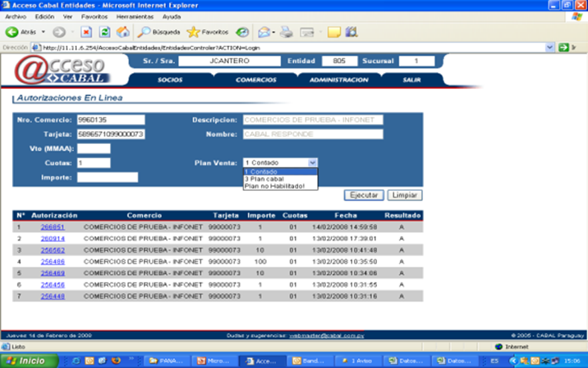Screen dimensions: 588x368
Task: Open Favoritos star in toolbar
Action: click(208, 32)
